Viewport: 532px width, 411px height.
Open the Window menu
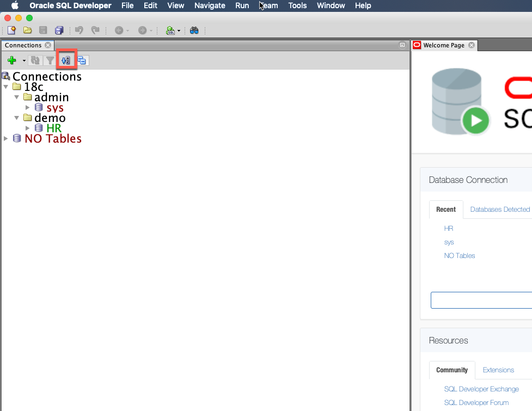pyautogui.click(x=331, y=5)
